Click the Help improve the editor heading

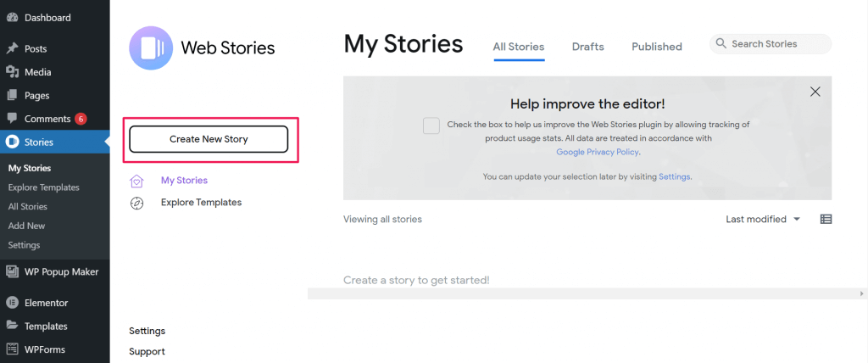(587, 103)
